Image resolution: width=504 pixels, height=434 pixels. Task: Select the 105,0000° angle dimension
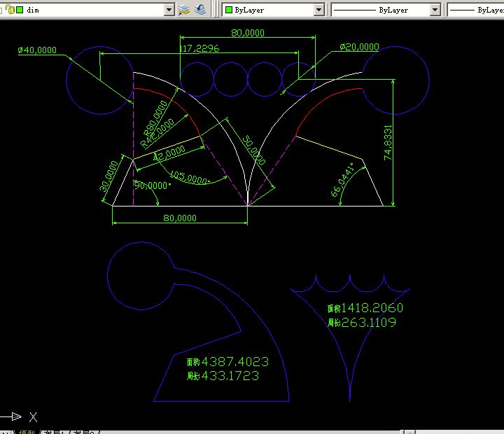point(190,178)
